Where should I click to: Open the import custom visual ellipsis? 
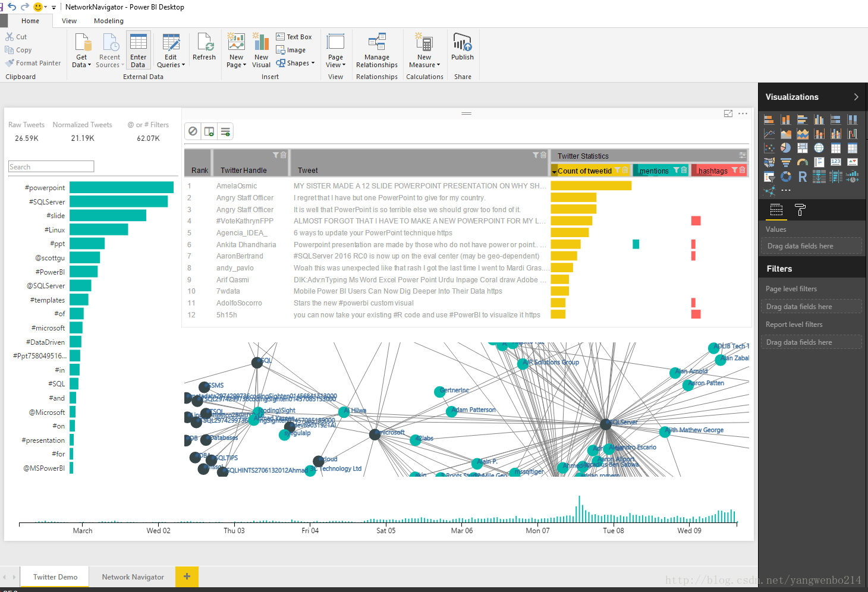click(786, 191)
